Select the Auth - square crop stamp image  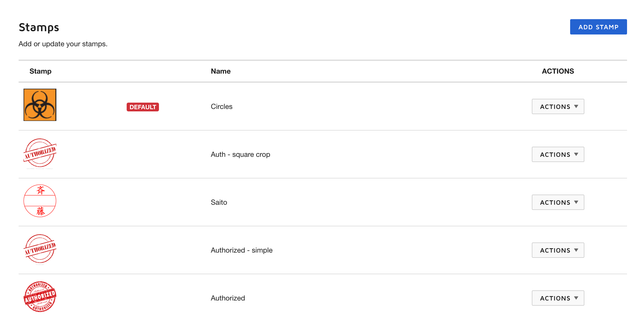pyautogui.click(x=40, y=153)
